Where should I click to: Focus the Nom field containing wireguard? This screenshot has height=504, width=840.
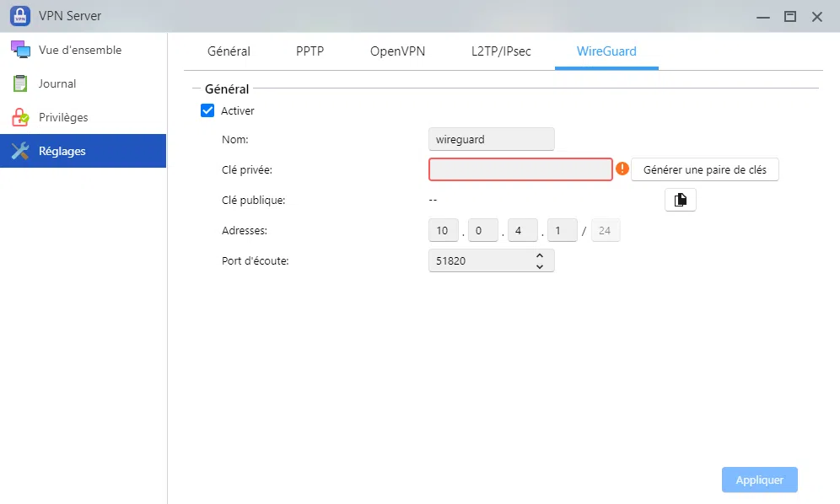coord(491,139)
